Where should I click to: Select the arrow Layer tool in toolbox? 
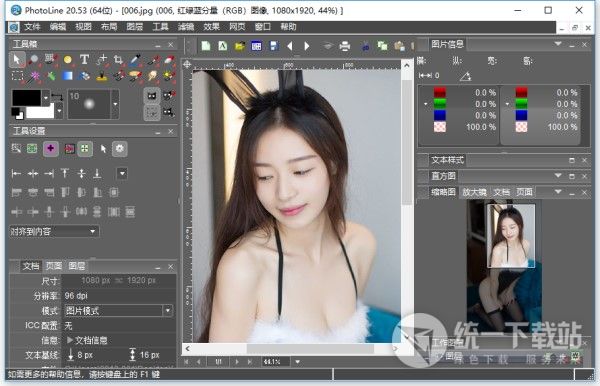(x=16, y=59)
